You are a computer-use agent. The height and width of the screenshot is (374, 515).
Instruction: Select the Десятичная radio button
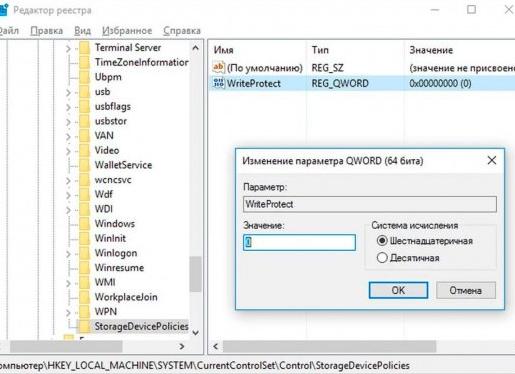tap(382, 258)
